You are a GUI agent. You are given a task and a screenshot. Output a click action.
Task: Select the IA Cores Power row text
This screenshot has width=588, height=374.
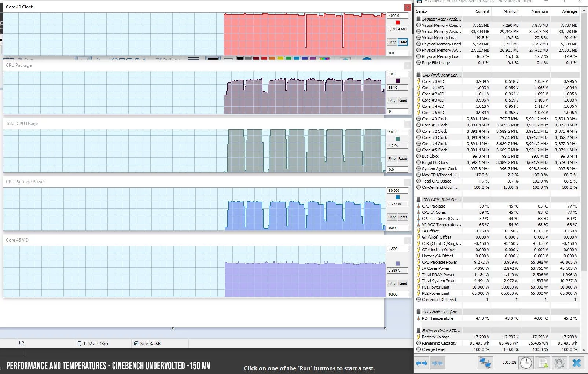(x=436, y=268)
